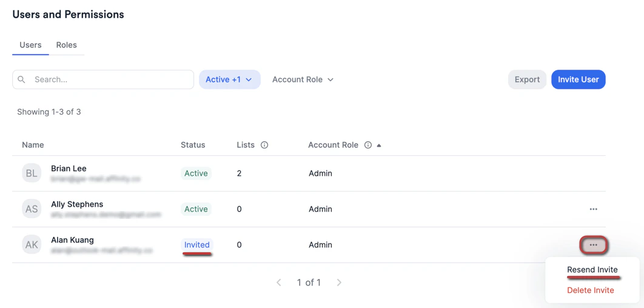The image size is (644, 308).
Task: Click Ally Stephens' Admin role cell
Action: 320,209
